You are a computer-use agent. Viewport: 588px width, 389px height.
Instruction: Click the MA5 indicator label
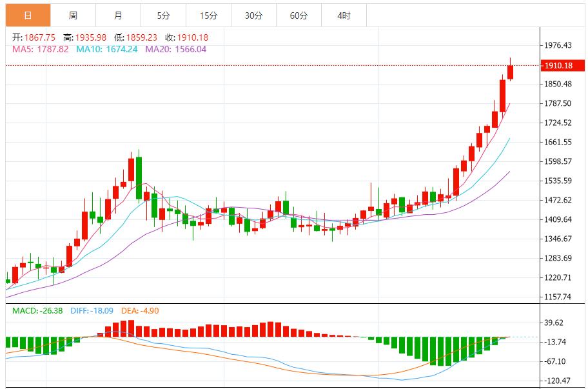pos(40,49)
